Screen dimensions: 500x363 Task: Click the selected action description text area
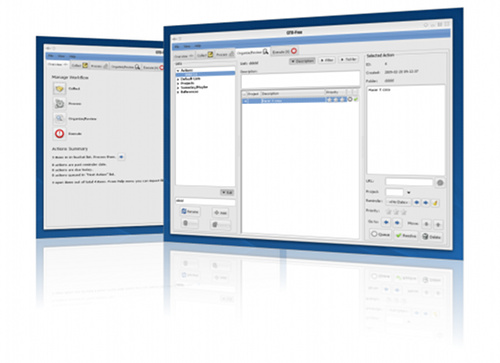[x=406, y=129]
